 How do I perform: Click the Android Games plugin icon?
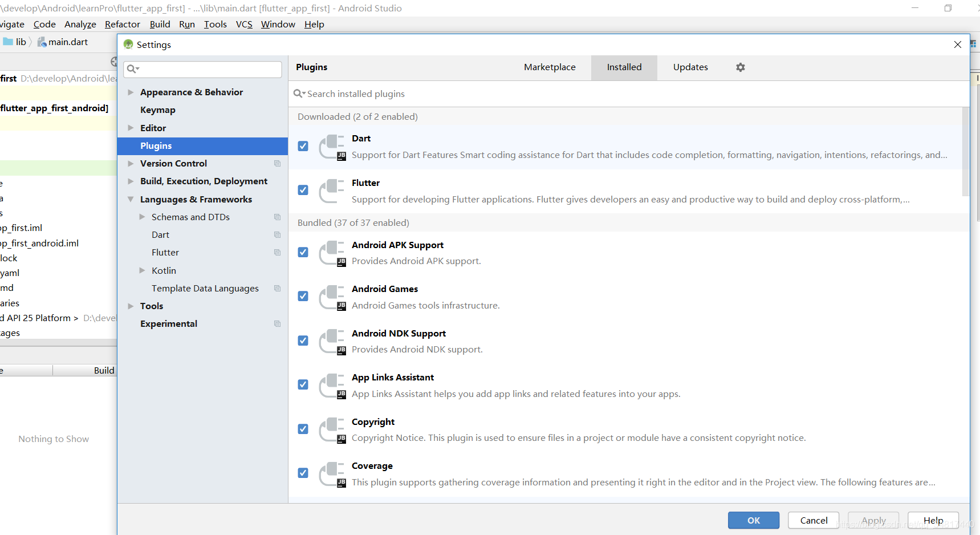pos(332,297)
